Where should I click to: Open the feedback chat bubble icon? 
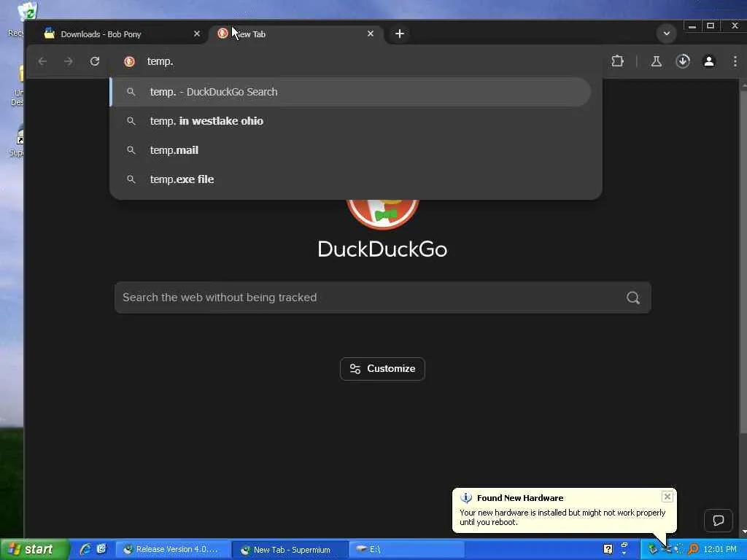pos(719,520)
